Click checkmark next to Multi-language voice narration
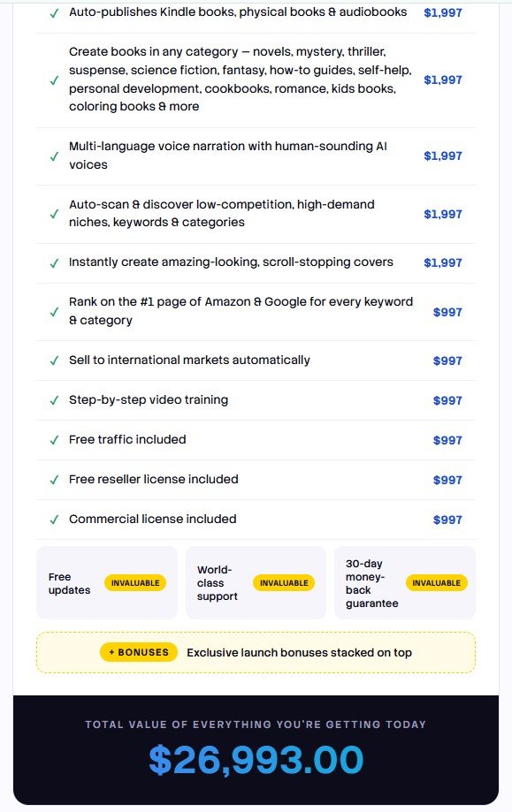This screenshot has height=812, width=512. coord(54,156)
